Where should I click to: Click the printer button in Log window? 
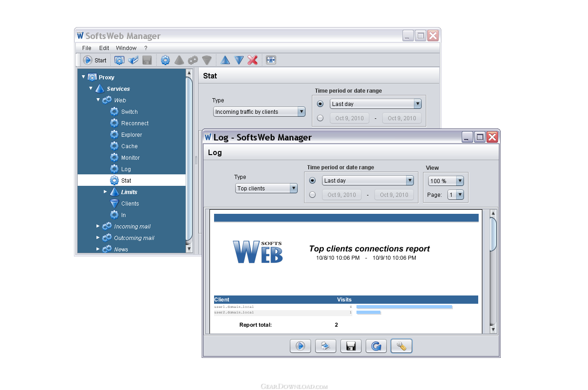(326, 346)
